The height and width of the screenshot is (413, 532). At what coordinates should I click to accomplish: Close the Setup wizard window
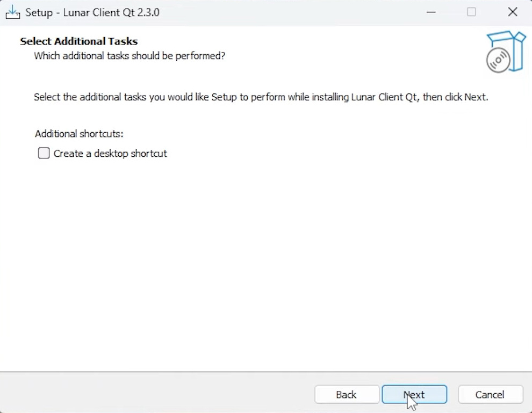pyautogui.click(x=512, y=12)
